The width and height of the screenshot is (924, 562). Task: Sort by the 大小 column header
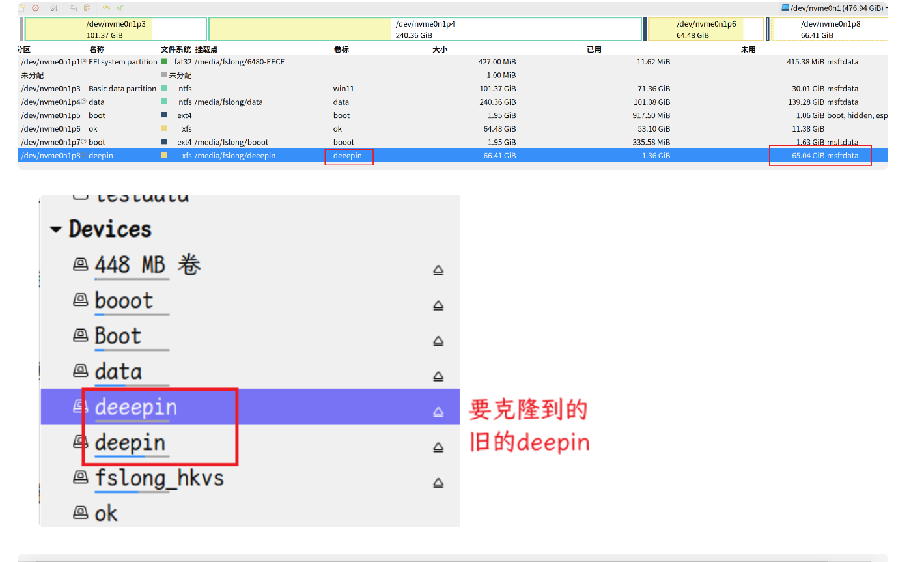click(x=440, y=49)
